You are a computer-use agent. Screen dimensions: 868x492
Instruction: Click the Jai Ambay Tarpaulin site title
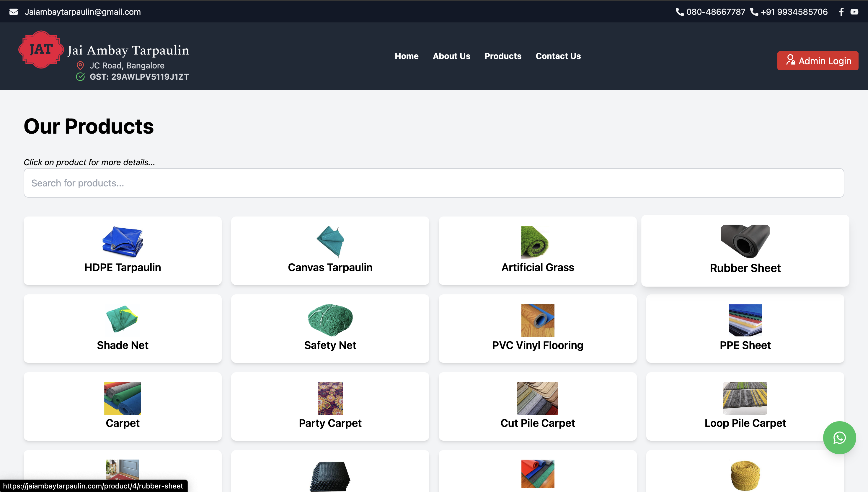(x=128, y=50)
